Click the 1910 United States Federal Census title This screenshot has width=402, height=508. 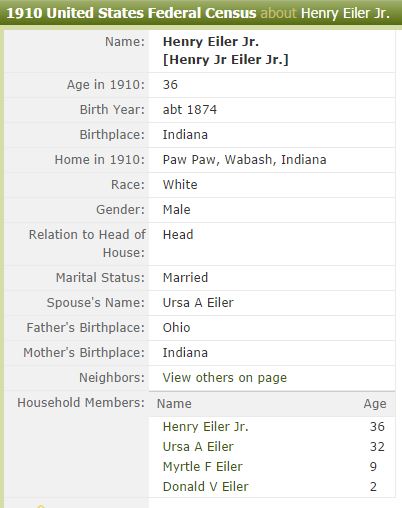[x=131, y=13]
